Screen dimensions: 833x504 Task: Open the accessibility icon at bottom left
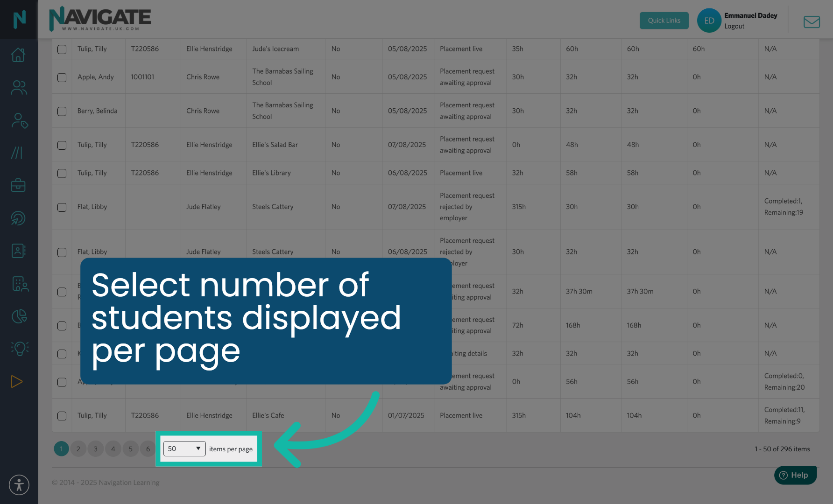[19, 485]
